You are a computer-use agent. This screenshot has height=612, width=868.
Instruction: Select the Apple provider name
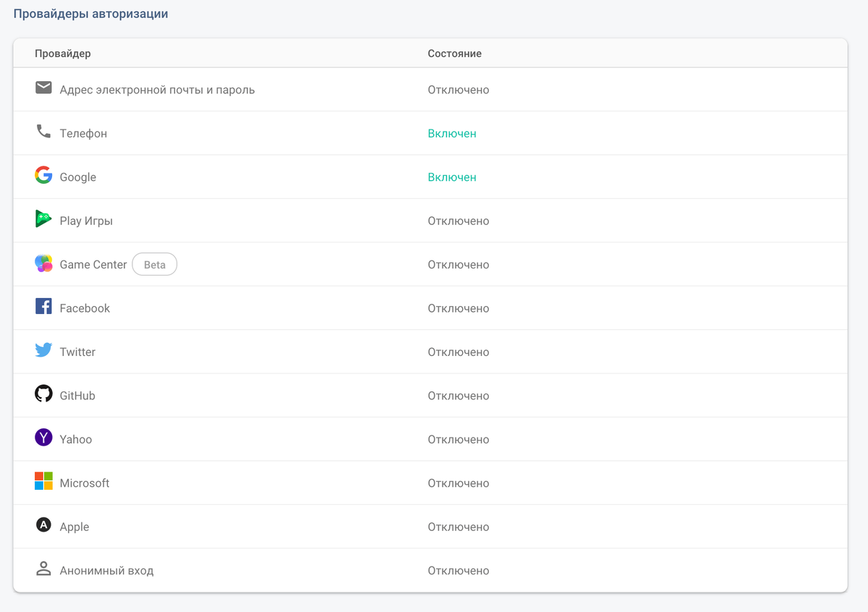coord(75,527)
